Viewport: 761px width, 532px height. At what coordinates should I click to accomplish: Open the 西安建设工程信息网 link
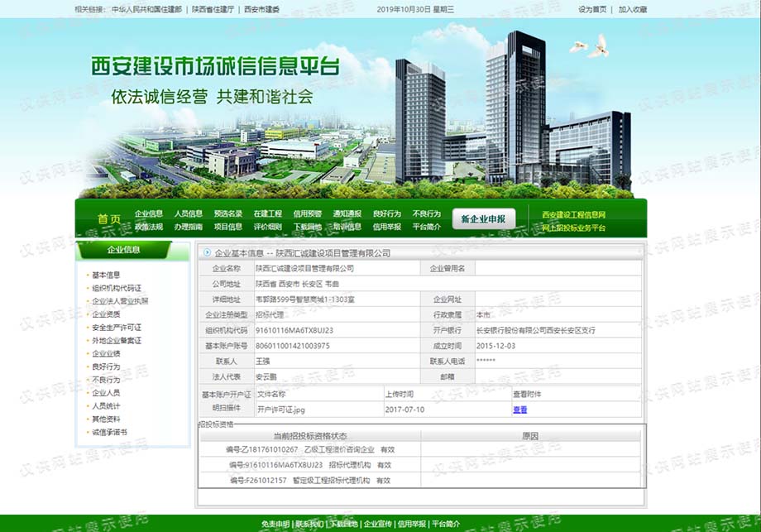[574, 214]
